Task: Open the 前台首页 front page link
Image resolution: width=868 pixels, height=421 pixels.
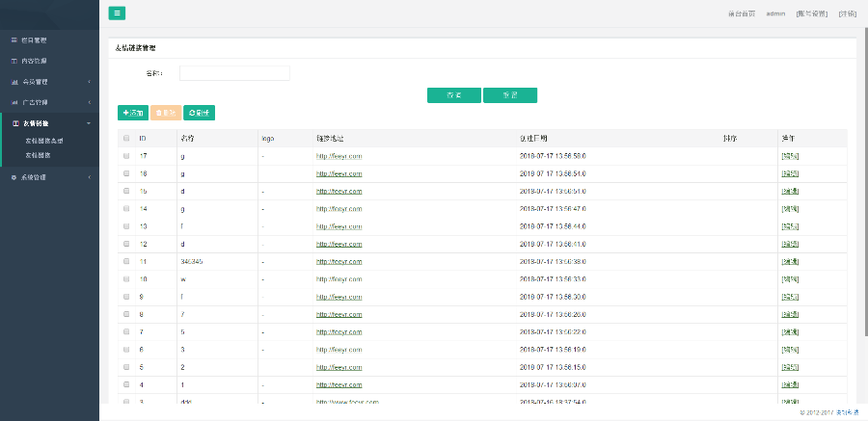Action: click(x=742, y=13)
